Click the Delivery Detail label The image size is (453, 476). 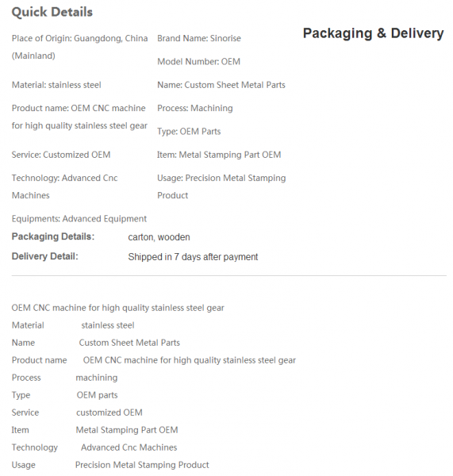[x=44, y=256]
